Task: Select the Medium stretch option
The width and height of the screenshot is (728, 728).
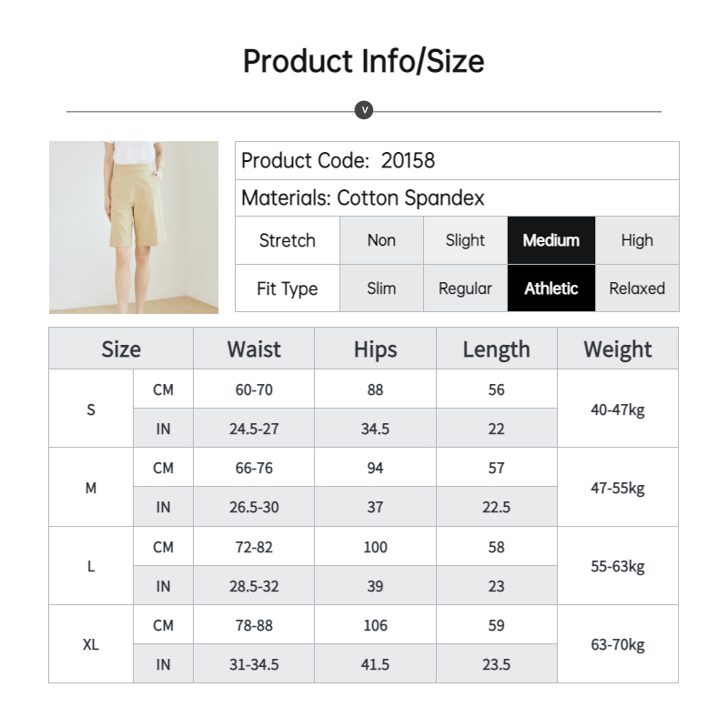Action: 551,240
